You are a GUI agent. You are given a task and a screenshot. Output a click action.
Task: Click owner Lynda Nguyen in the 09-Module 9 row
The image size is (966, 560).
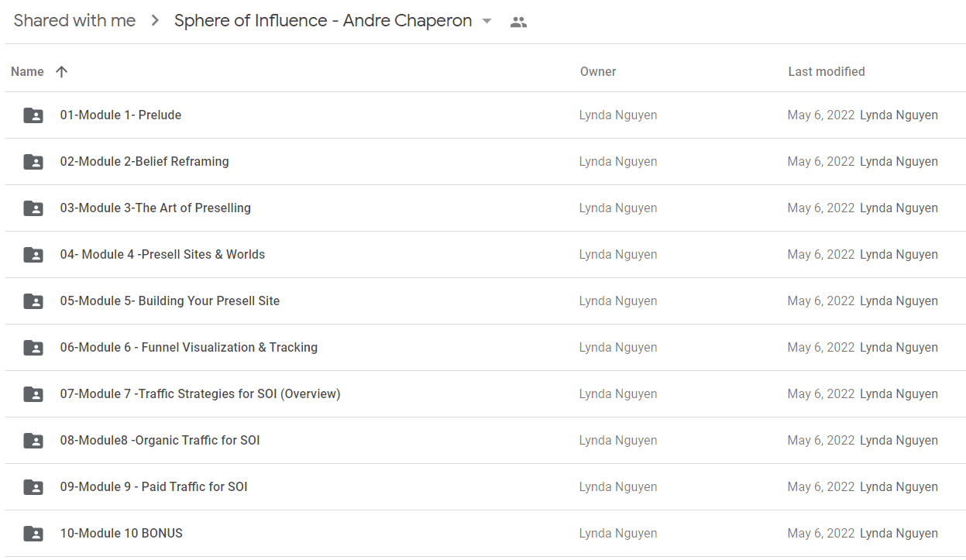[x=618, y=486]
